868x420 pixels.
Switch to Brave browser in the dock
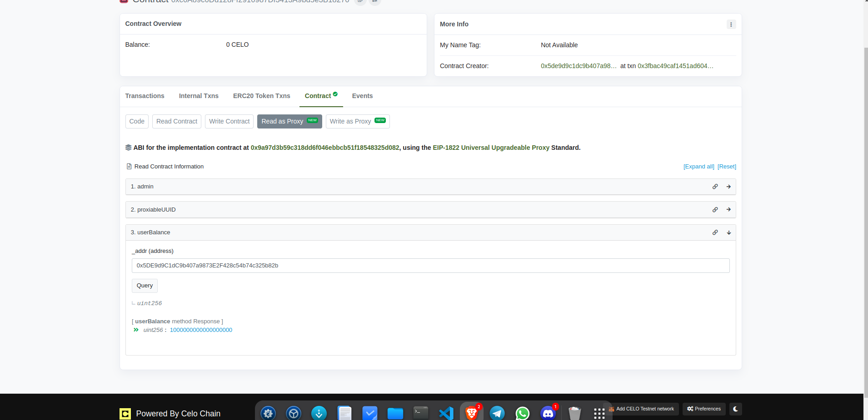click(x=472, y=413)
